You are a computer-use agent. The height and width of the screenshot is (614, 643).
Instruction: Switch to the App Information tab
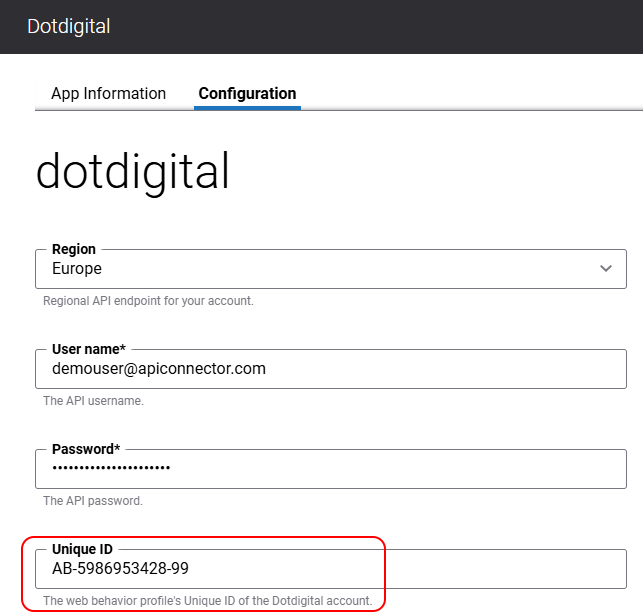pyautogui.click(x=108, y=94)
